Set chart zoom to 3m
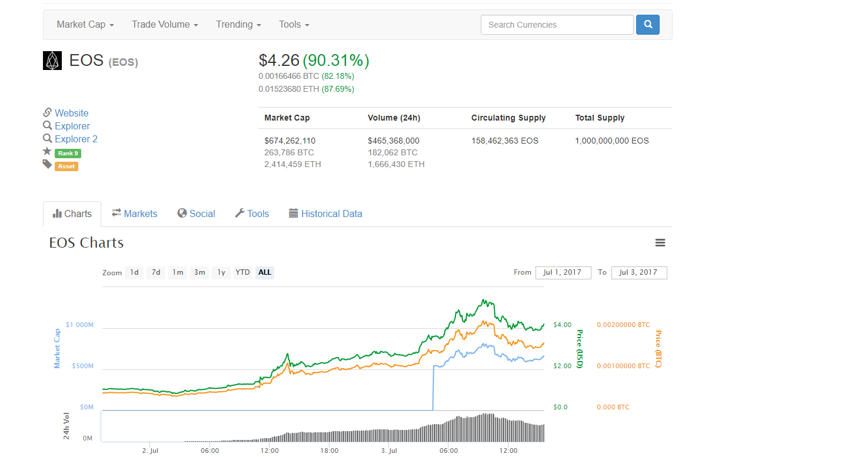The image size is (868, 457). (199, 272)
